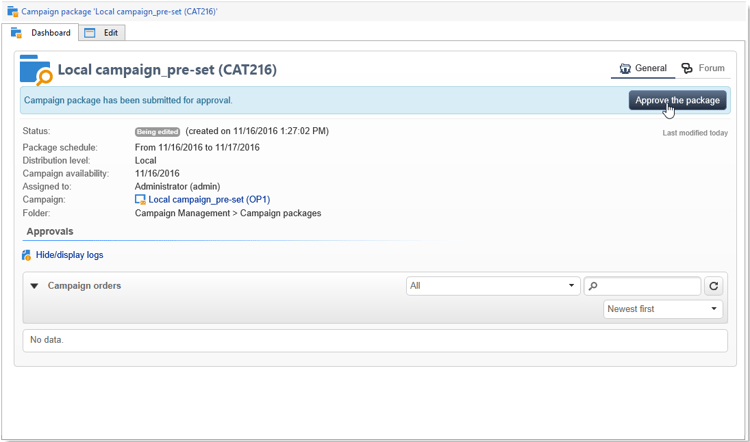Click the Local campaign_pre-set (OP1) campaign icon
750x442 pixels.
[x=140, y=199]
